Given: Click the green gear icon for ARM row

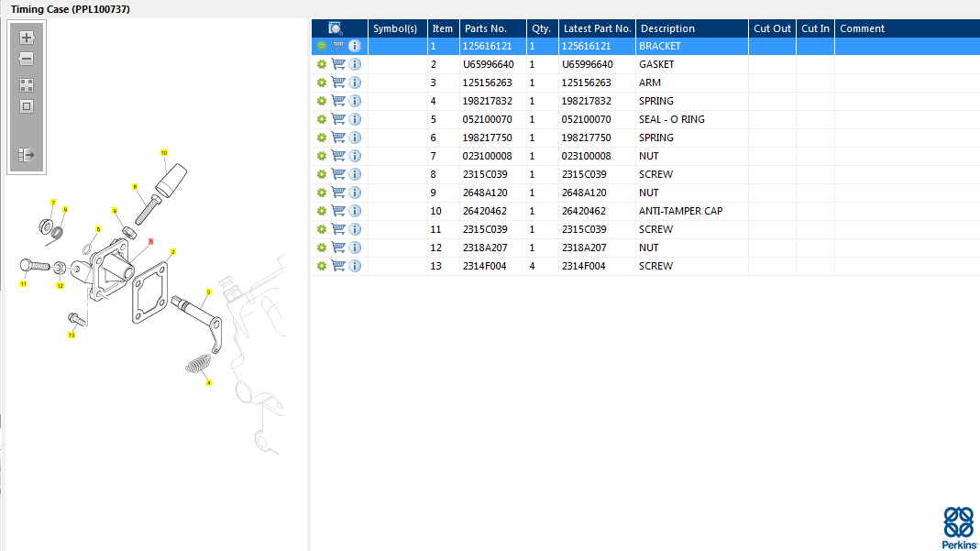Looking at the screenshot, I should 322,83.
